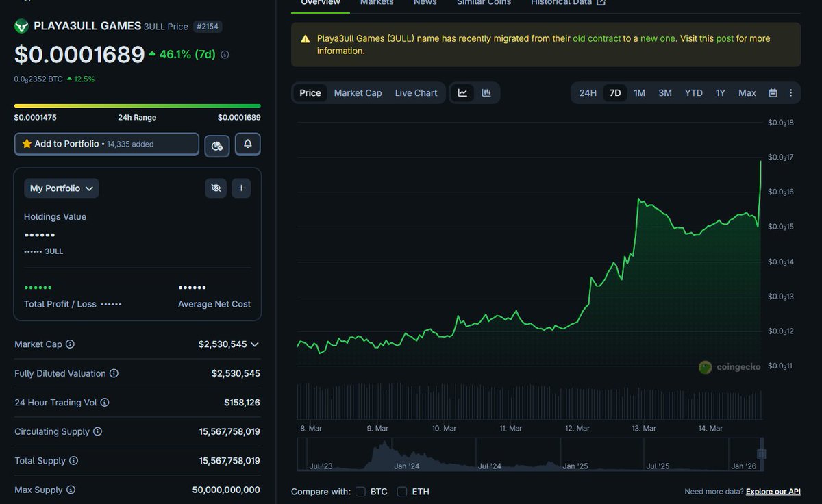The width and height of the screenshot is (822, 504).
Task: Open the 'post' link in the notice
Action: click(725, 38)
